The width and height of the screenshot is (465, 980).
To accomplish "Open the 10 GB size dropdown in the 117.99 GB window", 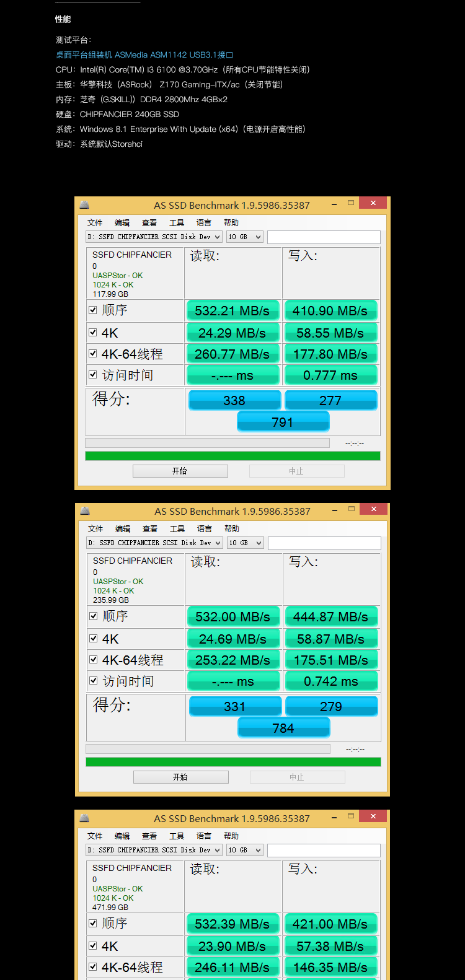I will [x=245, y=237].
